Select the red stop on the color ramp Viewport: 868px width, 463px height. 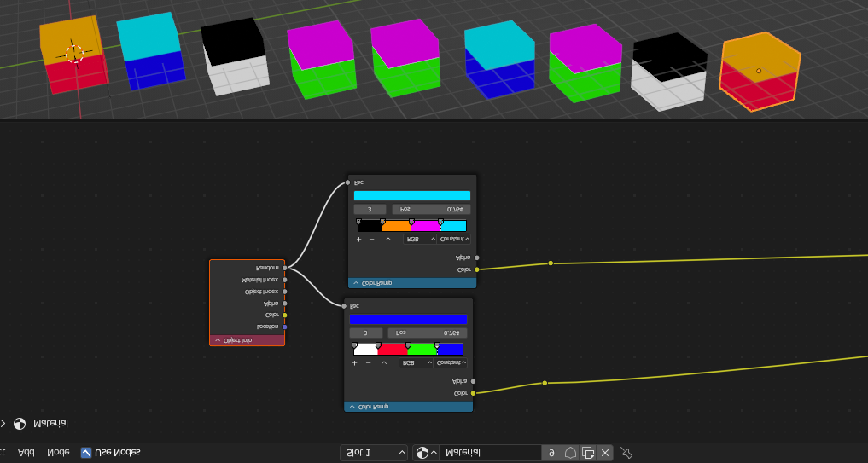pyautogui.click(x=379, y=345)
